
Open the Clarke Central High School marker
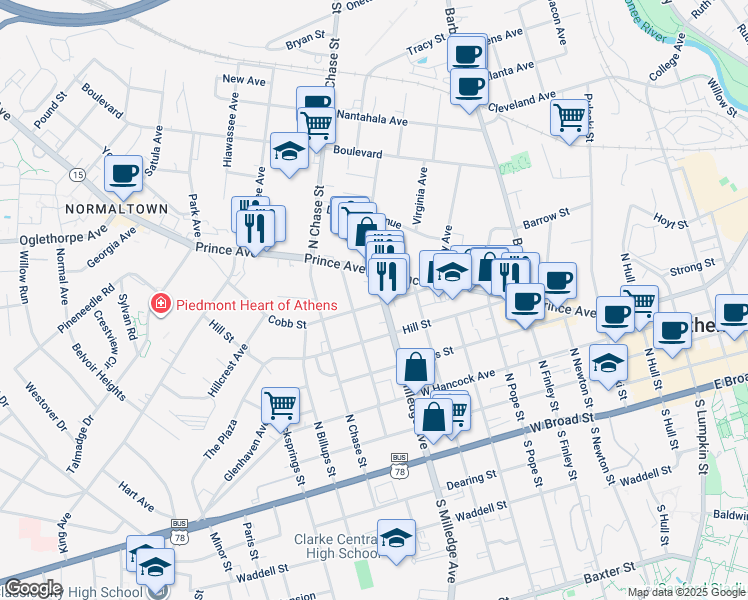coord(396,538)
